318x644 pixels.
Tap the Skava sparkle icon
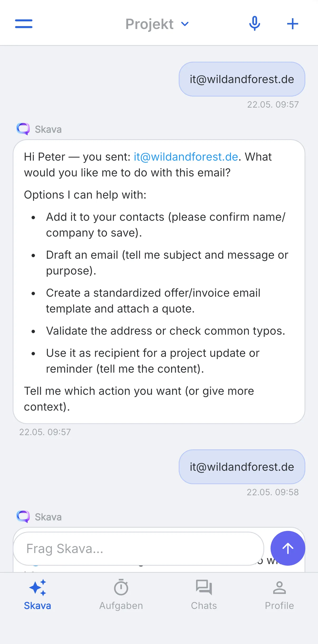click(38, 588)
